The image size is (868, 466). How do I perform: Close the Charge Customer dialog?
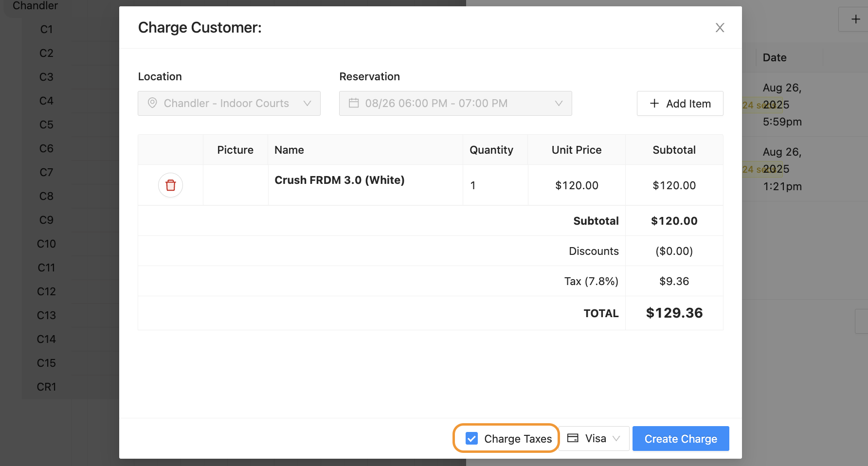tap(720, 28)
